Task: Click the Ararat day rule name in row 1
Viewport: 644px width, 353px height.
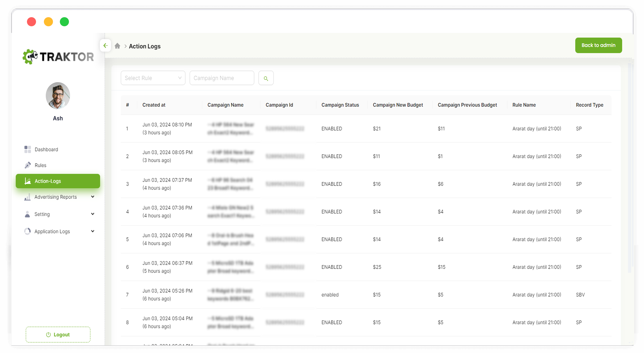Action: click(536, 129)
